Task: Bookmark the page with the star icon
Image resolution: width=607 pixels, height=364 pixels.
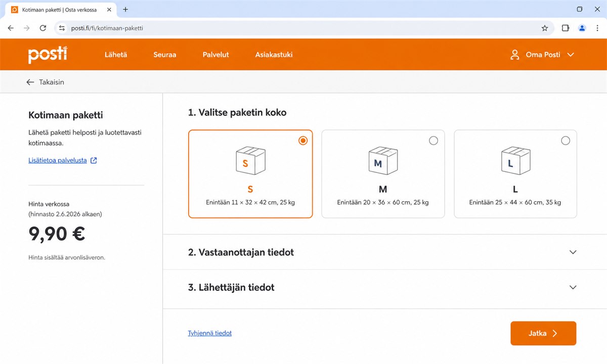Action: 545,28
